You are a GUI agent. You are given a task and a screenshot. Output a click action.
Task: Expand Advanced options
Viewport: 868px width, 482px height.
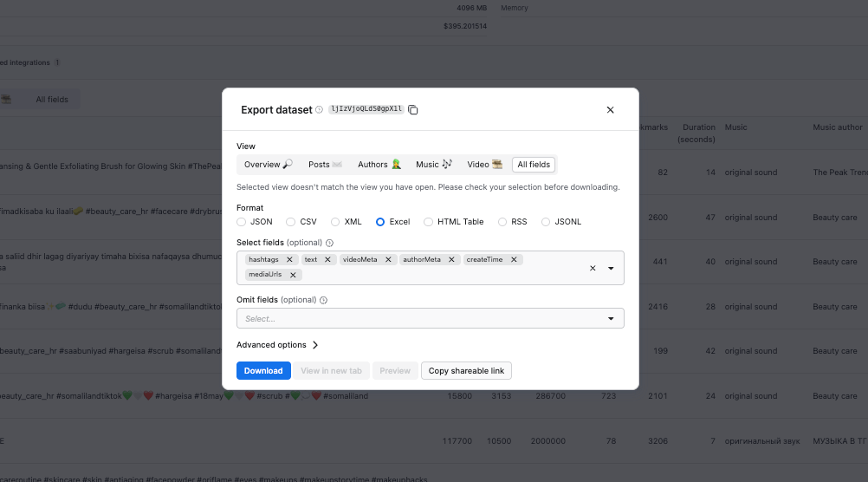click(x=277, y=345)
